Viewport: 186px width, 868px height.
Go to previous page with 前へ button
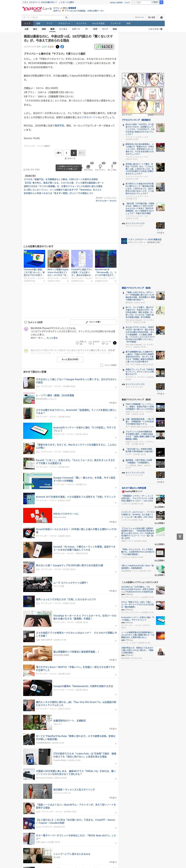(58, 153)
